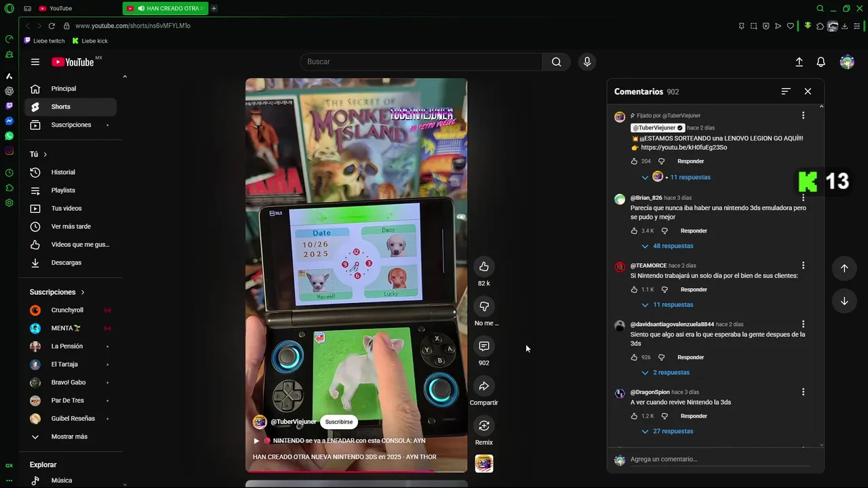Expand the Suscripciones heading chevron
The width and height of the screenshot is (868, 488).
[x=83, y=292]
